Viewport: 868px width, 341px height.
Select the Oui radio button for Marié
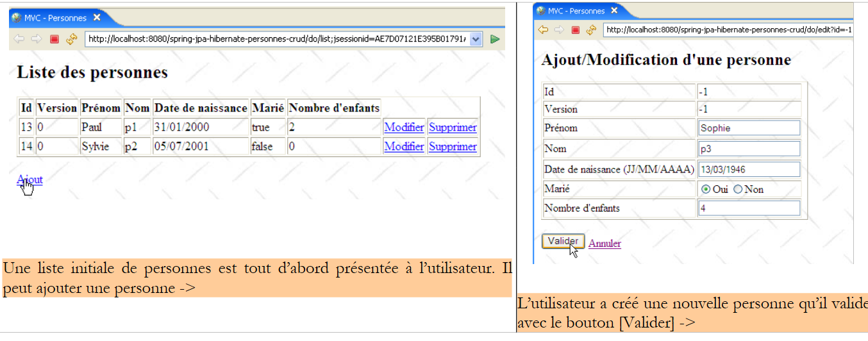pyautogui.click(x=706, y=189)
